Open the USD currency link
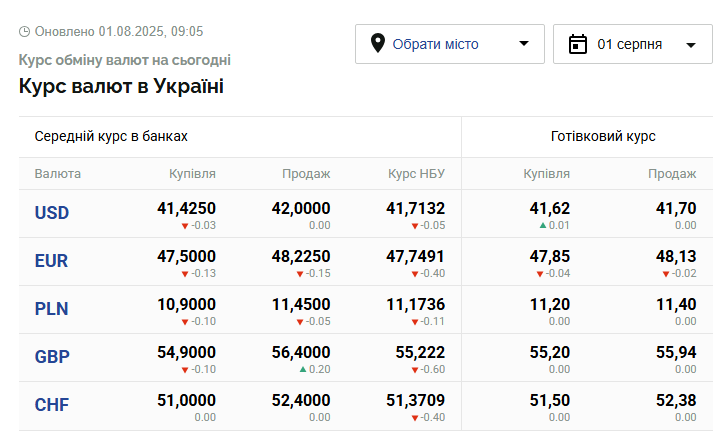This screenshot has width=724, height=432. point(52,213)
